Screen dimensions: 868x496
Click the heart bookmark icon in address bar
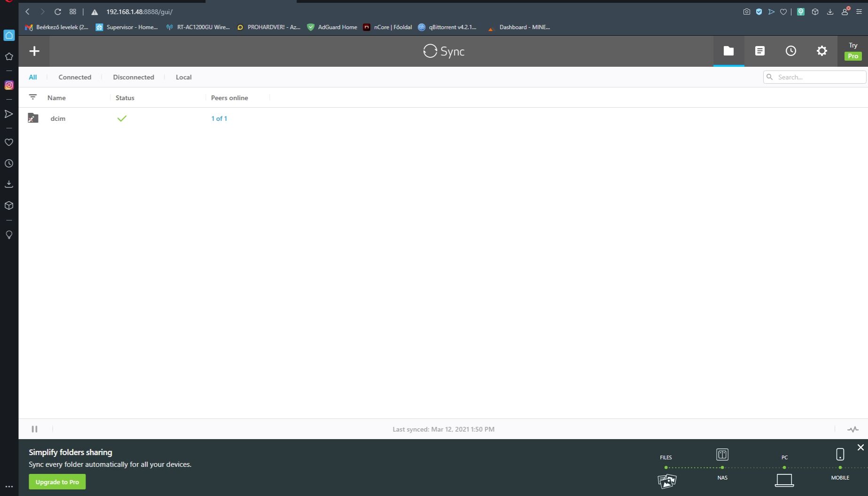(x=783, y=12)
